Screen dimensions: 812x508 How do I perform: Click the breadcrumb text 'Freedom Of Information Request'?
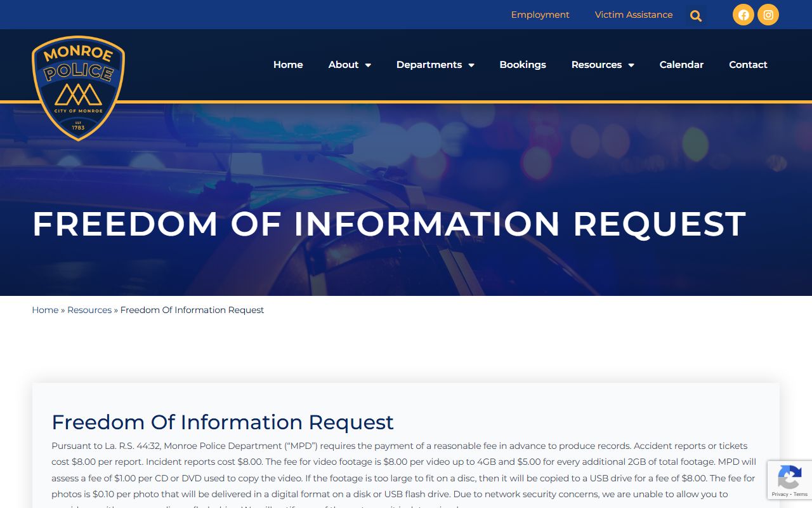(192, 310)
